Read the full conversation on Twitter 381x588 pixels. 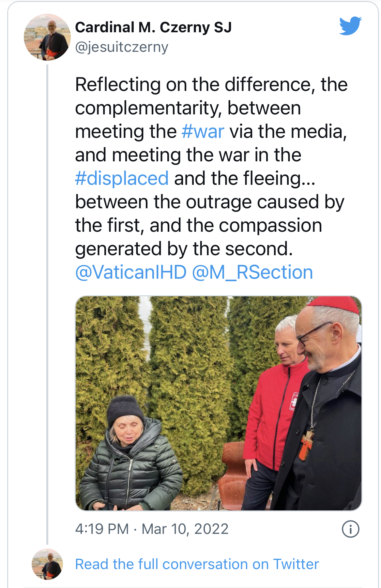point(197,564)
